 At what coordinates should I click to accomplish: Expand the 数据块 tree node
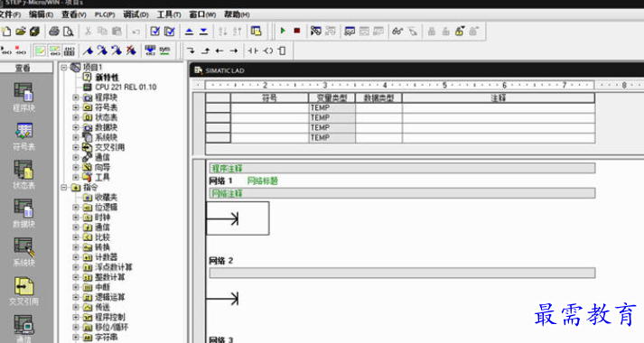click(76, 127)
